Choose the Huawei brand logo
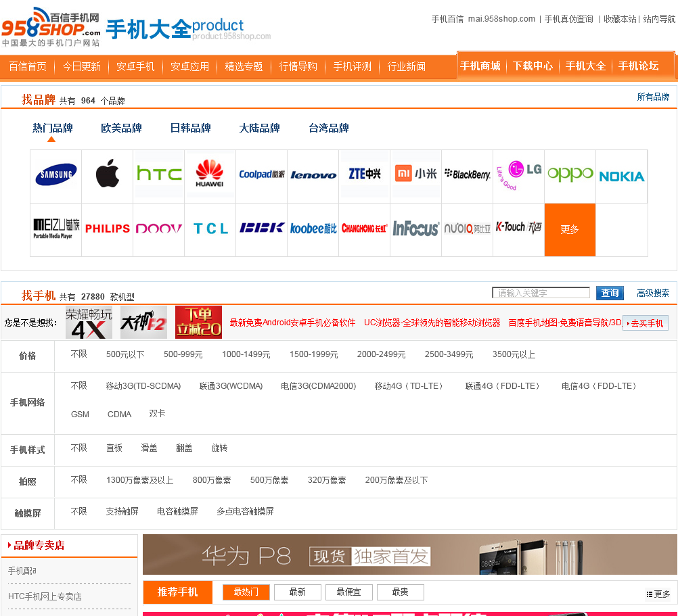The image size is (678, 616). (x=210, y=173)
